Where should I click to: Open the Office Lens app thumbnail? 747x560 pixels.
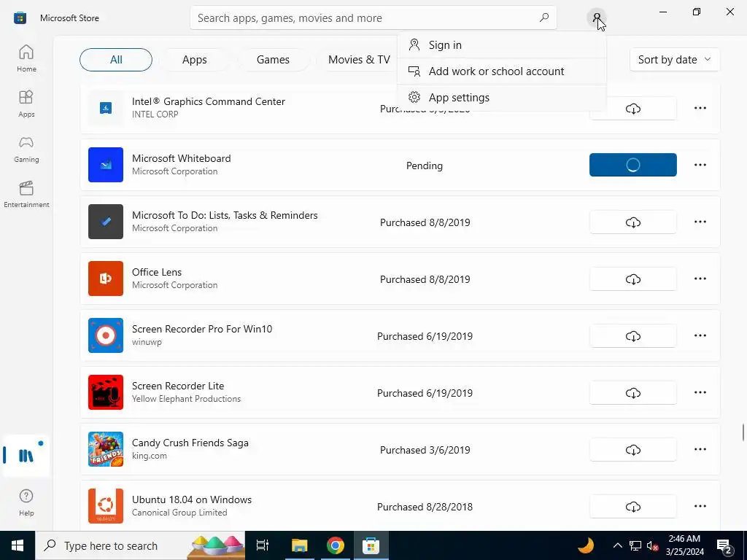coord(106,279)
